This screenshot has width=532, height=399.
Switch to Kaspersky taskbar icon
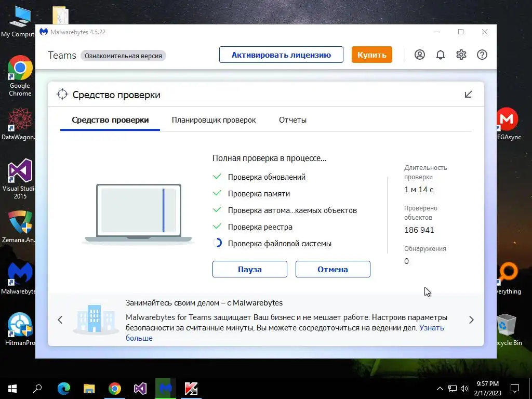pos(191,389)
